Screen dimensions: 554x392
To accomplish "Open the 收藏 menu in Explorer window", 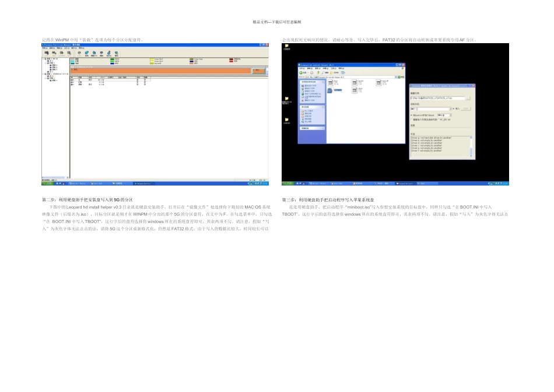I will [325, 68].
